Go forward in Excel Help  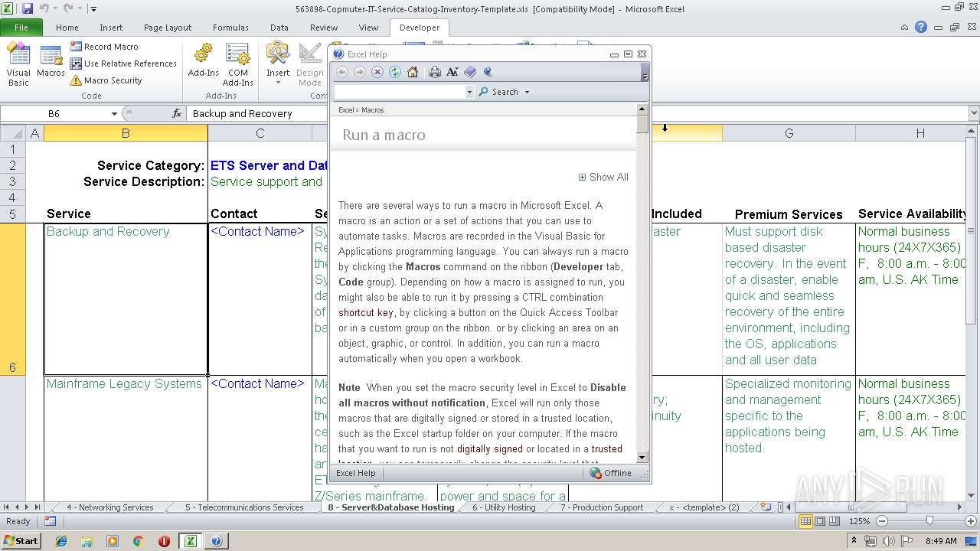(x=359, y=72)
